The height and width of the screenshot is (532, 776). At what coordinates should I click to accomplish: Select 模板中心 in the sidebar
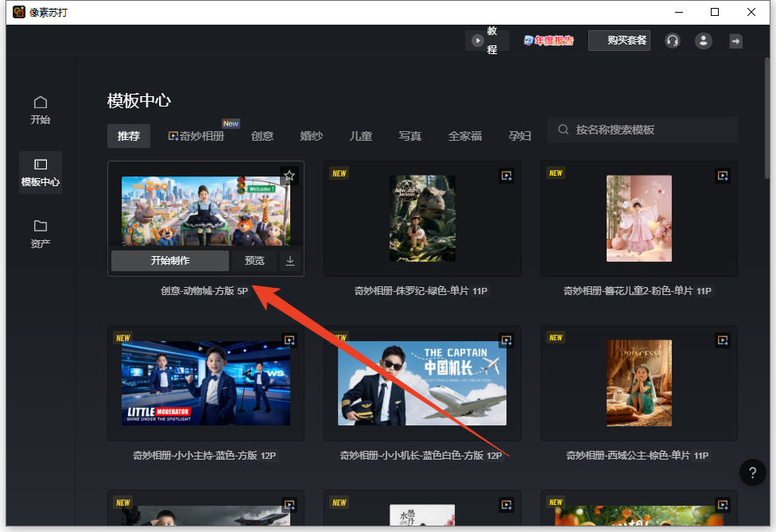[x=40, y=173]
